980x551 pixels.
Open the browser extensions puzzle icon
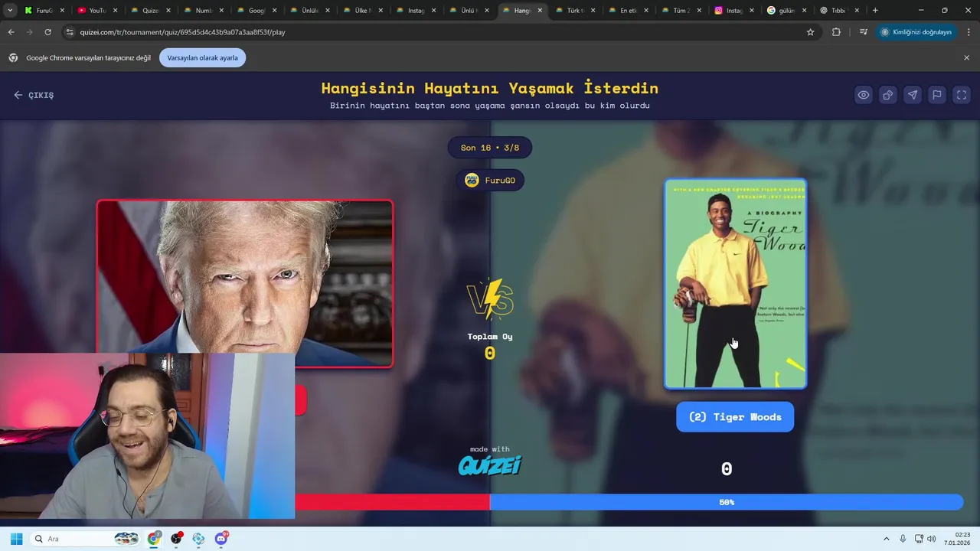(x=836, y=32)
